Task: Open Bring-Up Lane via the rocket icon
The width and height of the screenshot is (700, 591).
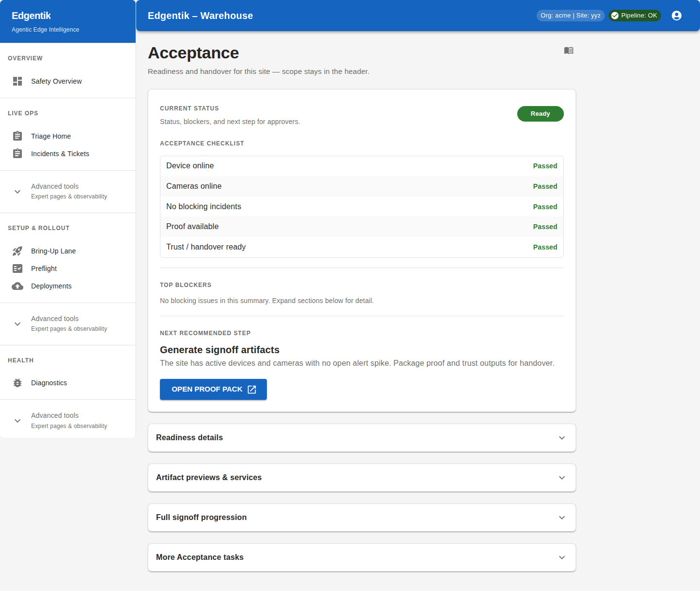Action: [17, 251]
